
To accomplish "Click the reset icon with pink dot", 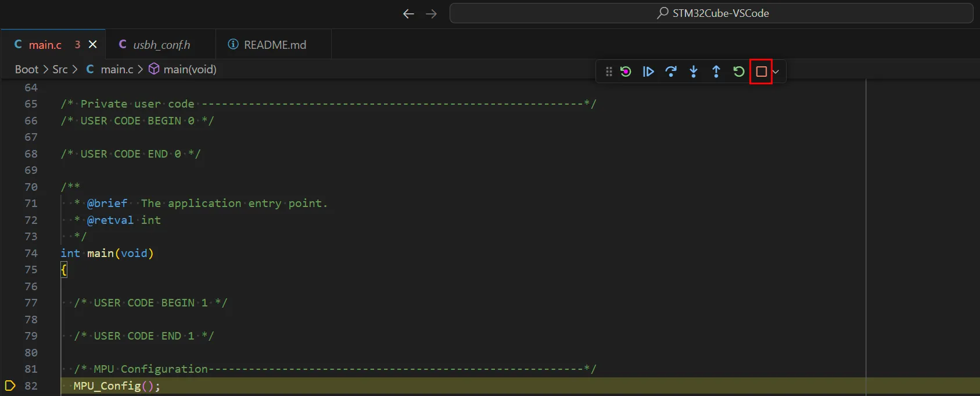I will (x=626, y=72).
